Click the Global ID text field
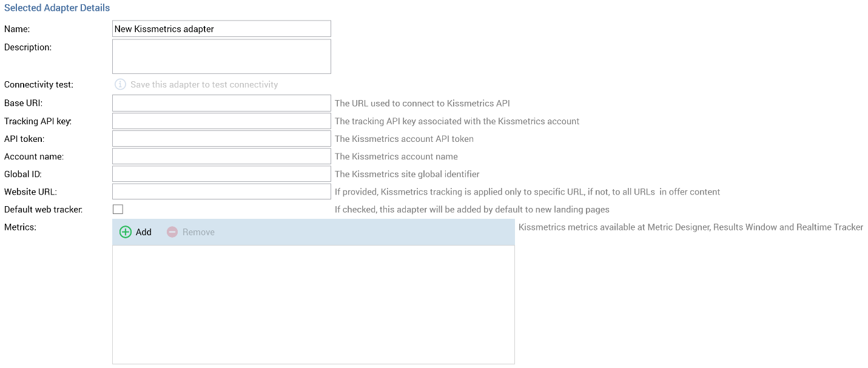The height and width of the screenshot is (368, 868). tap(221, 174)
